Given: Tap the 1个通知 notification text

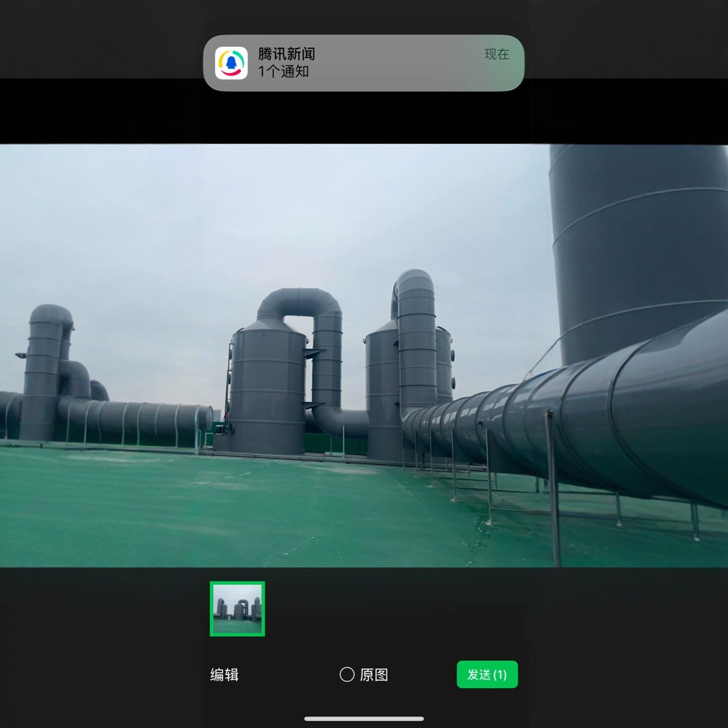Looking at the screenshot, I should (283, 72).
